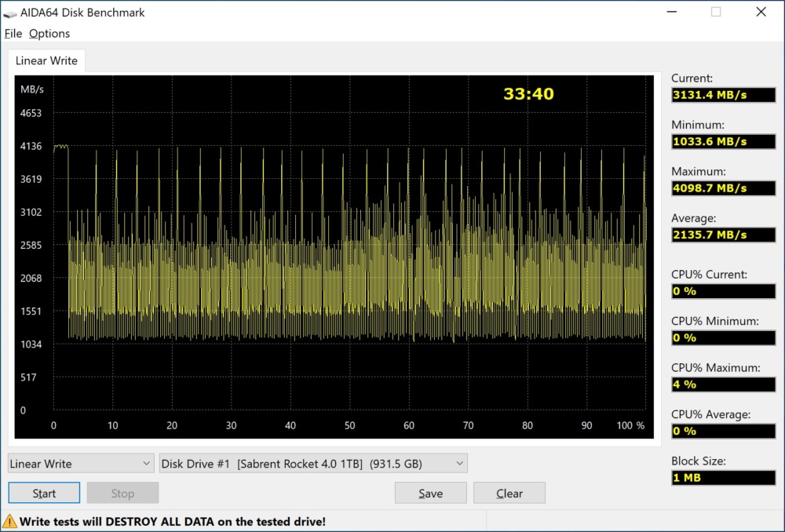
Task: Open the Disk Drive #1 Sabrent Rocket dropdown
Action: click(x=313, y=464)
